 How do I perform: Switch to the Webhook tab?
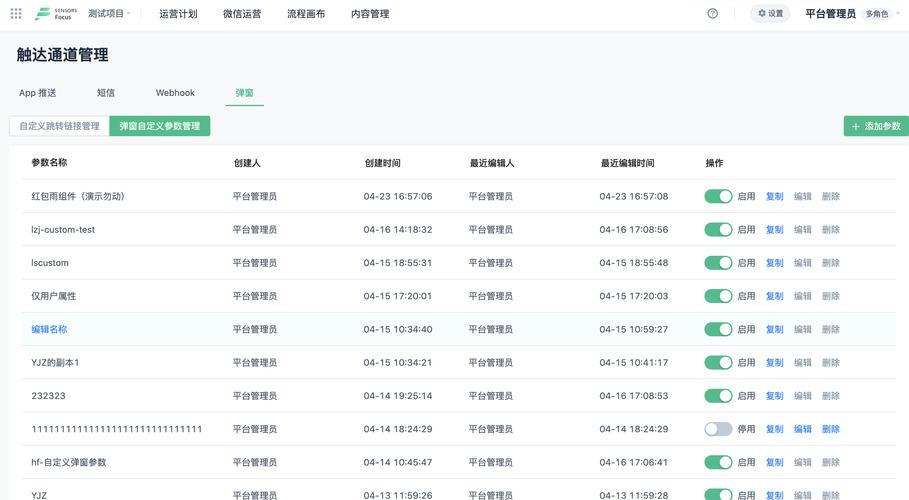point(175,93)
